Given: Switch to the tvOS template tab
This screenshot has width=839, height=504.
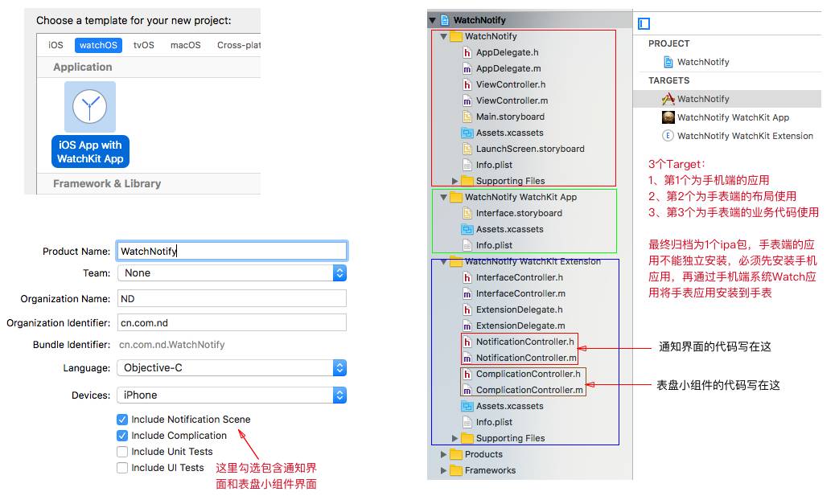Looking at the screenshot, I should [144, 45].
